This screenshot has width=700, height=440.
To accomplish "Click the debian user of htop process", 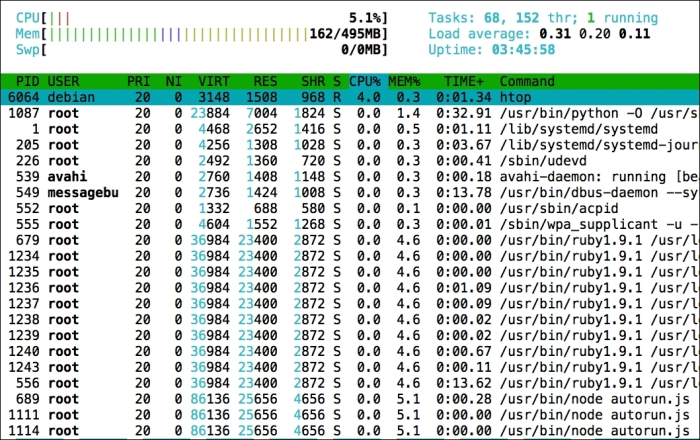I will (x=71, y=97).
